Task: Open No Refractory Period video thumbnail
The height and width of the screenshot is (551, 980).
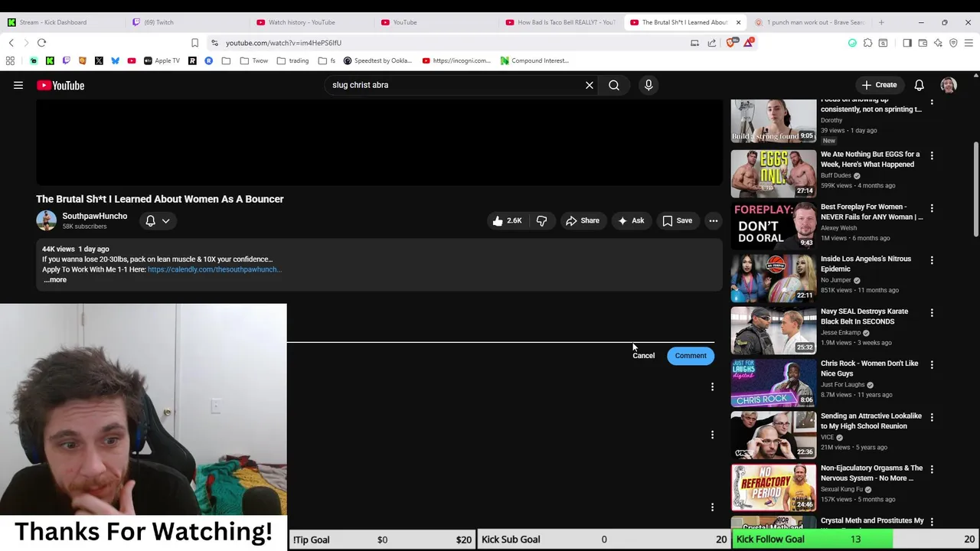Action: 773,487
